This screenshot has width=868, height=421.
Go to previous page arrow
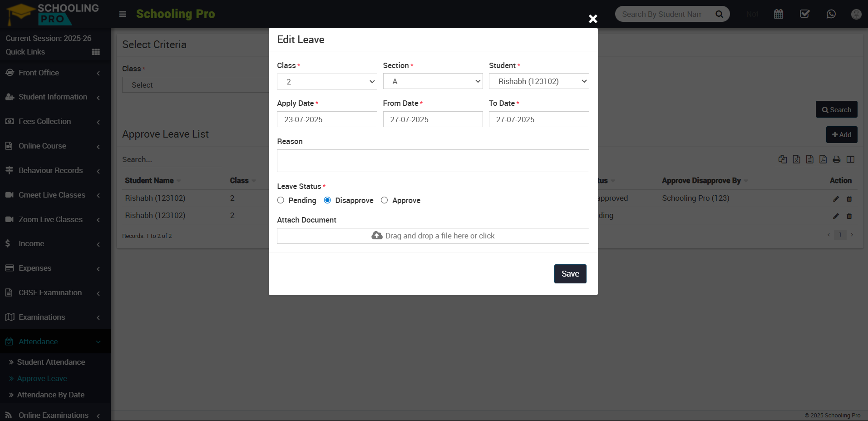(x=829, y=235)
